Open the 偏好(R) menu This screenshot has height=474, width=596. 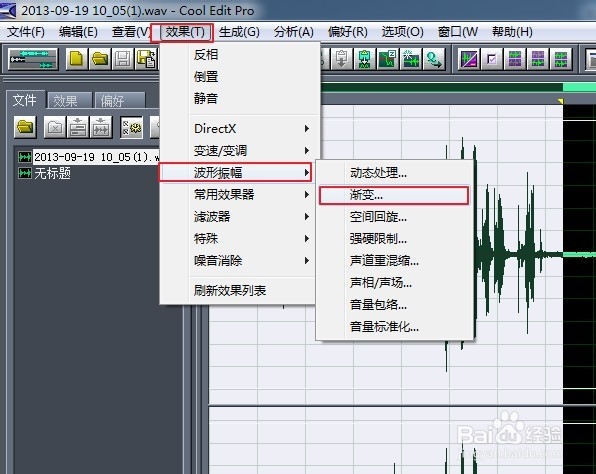point(347,32)
